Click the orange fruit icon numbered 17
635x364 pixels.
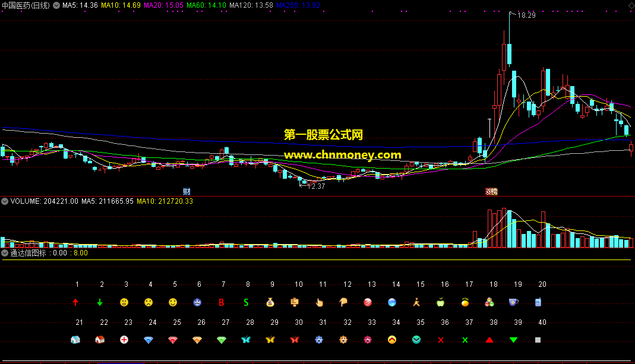[465, 302]
